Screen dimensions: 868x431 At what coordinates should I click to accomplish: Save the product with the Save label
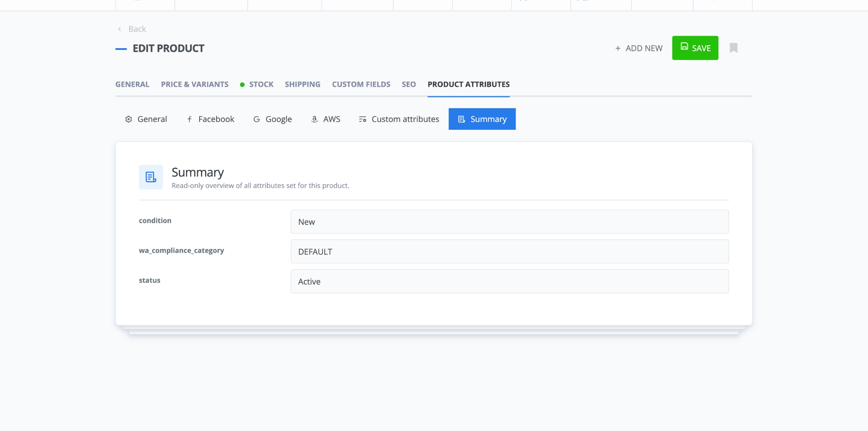tap(701, 48)
